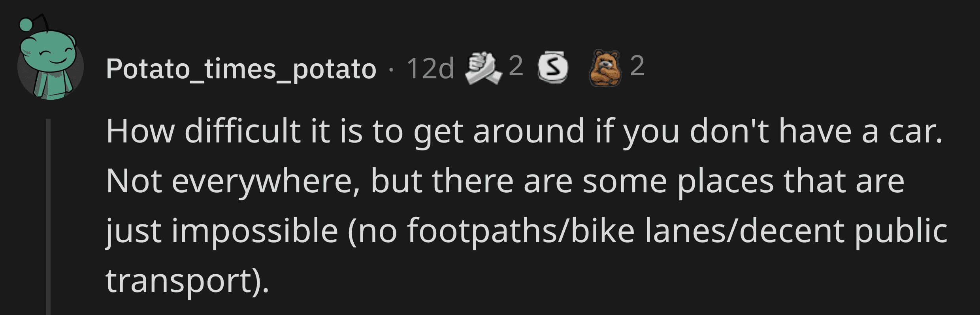Viewport: 980px width, 315px height.
Task: Open the Potato_times_potato user profile
Action: 241,70
